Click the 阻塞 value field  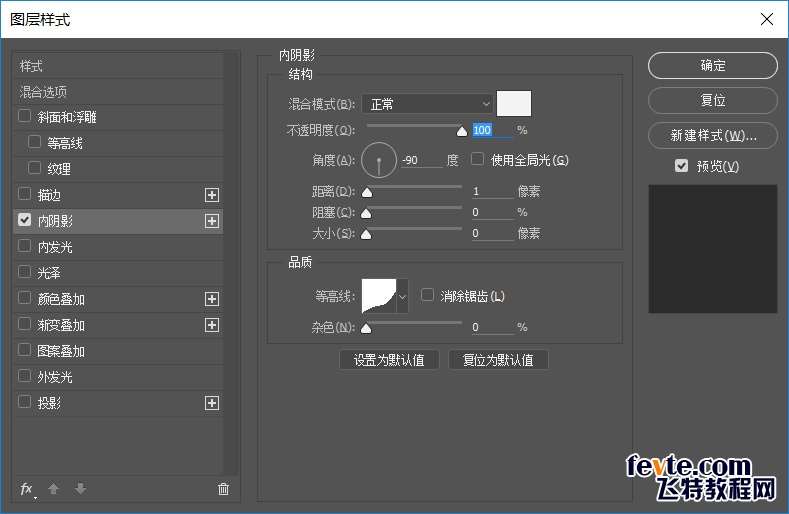tap(492, 212)
